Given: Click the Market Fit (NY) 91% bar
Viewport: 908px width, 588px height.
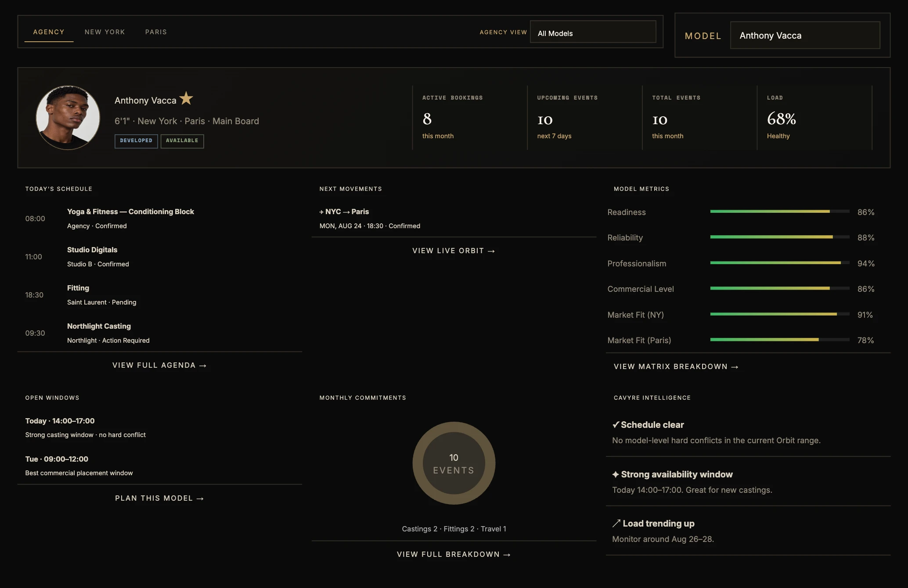Looking at the screenshot, I should (780, 314).
